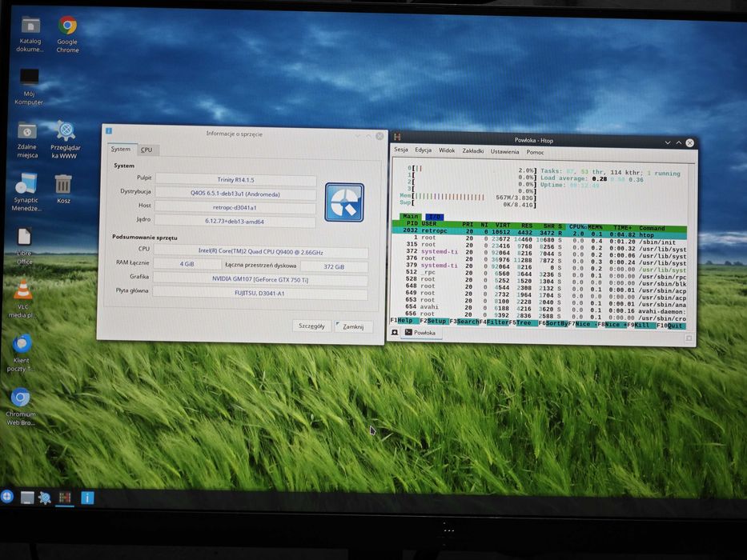747x560 pixels.
Task: Click F5 Tree in htop
Action: pos(523,323)
